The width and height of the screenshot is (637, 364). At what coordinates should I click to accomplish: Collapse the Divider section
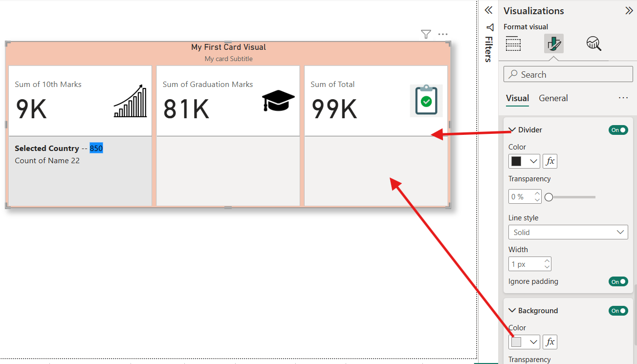coord(511,129)
